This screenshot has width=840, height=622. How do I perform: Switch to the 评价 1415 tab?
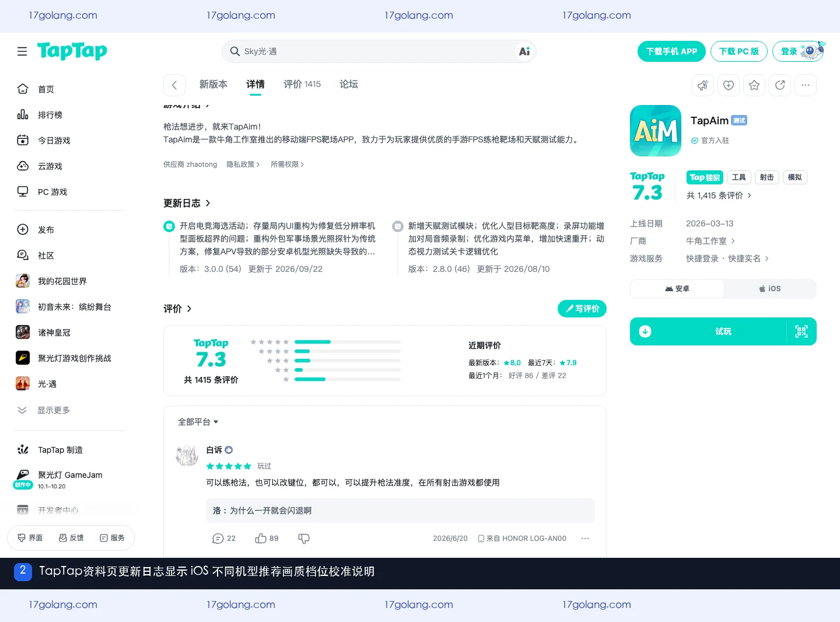click(x=302, y=85)
